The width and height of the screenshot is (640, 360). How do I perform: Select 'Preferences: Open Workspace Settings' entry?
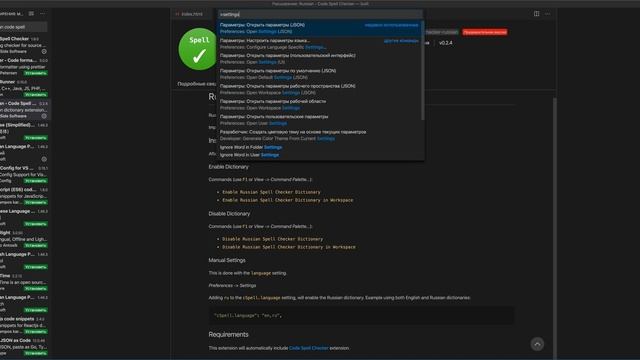[x=319, y=104]
